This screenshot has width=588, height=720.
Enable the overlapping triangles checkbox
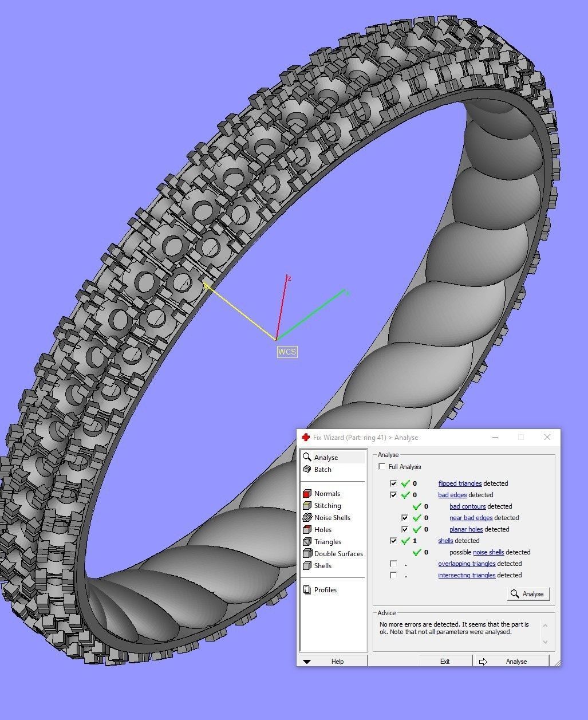(393, 564)
